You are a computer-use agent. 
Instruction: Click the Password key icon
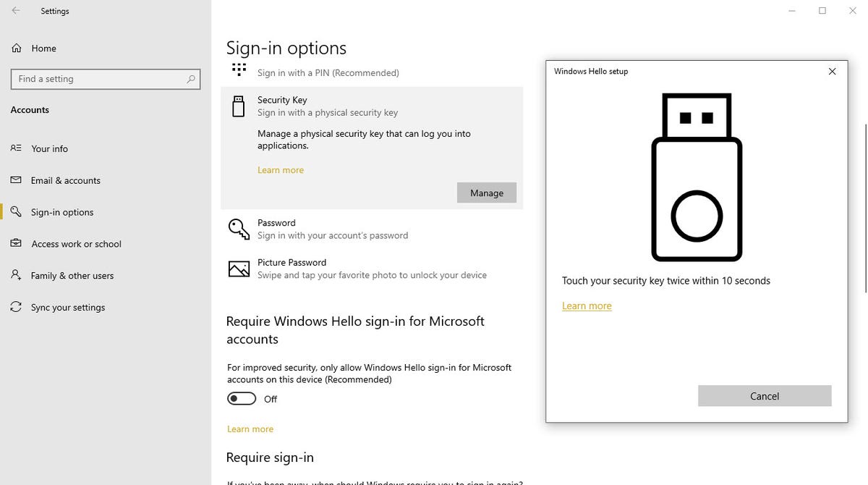(239, 229)
